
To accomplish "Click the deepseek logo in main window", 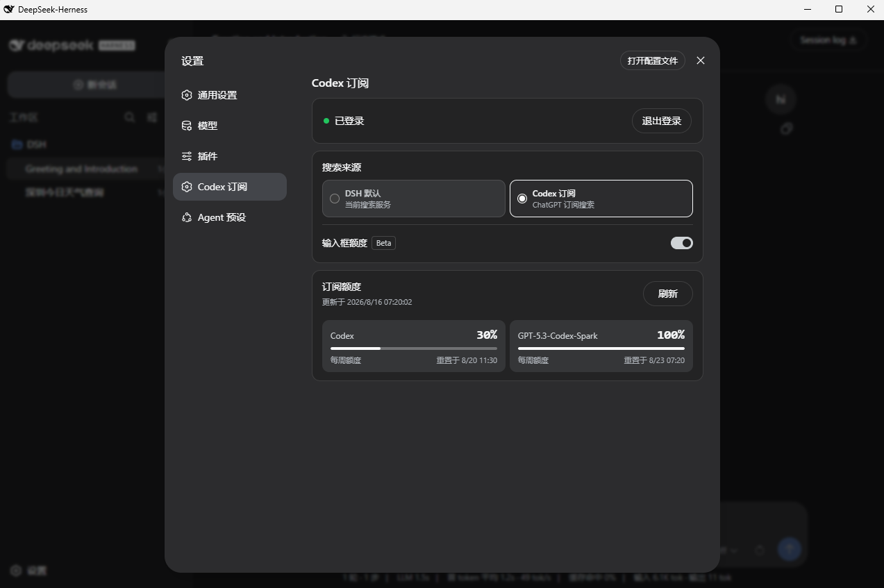I will [x=72, y=45].
